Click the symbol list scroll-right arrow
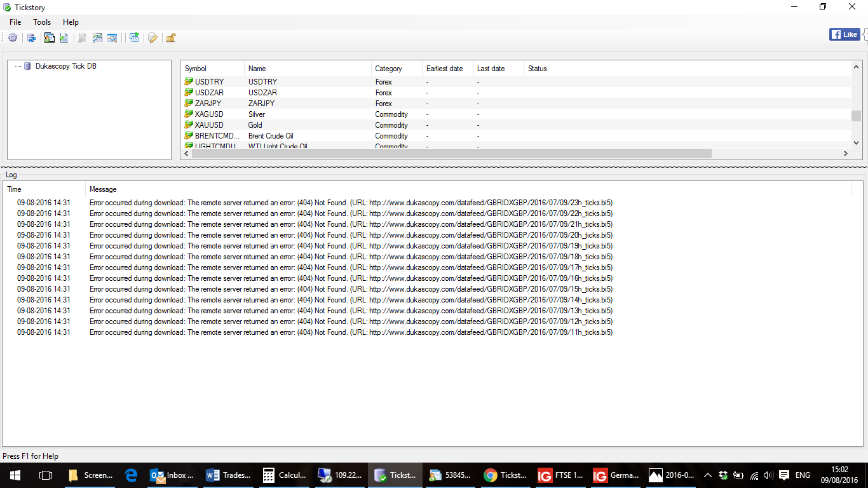 coord(846,153)
